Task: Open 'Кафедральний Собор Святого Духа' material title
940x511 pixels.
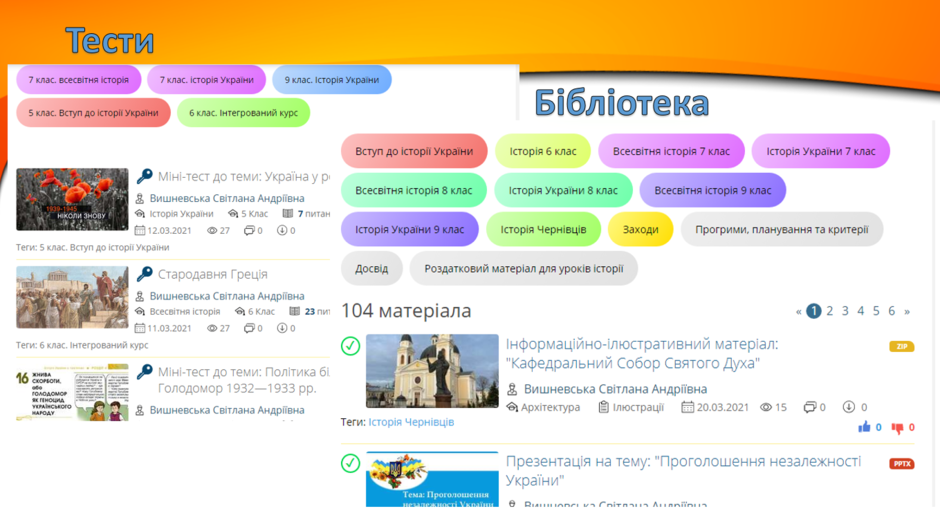Action: coord(641,353)
